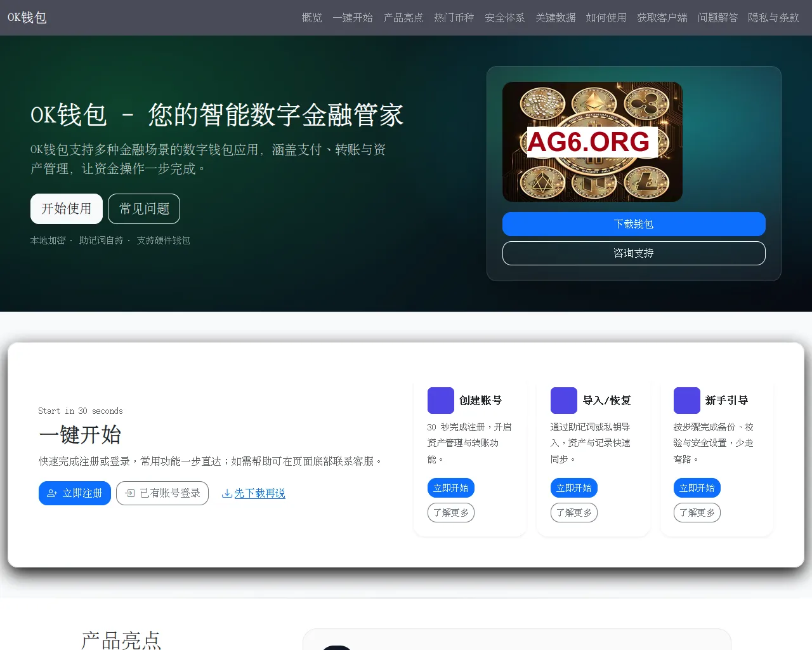812x650 pixels.
Task: Click the AG6.ORG crypto coins image
Action: click(593, 142)
